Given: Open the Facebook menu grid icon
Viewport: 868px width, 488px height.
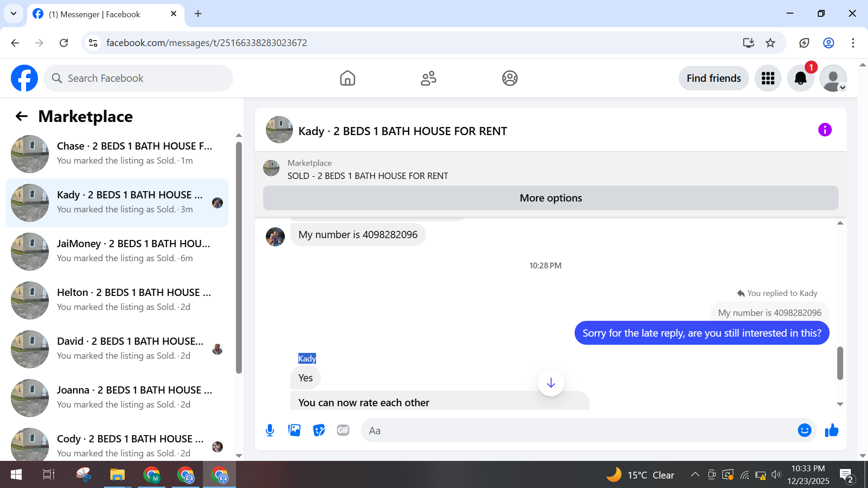Looking at the screenshot, I should click(x=768, y=78).
